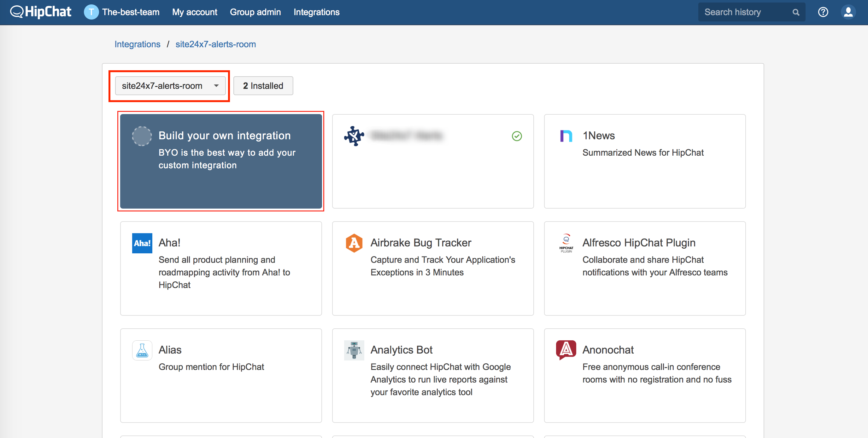
Task: Click the Aha! integration icon
Action: coord(142,243)
